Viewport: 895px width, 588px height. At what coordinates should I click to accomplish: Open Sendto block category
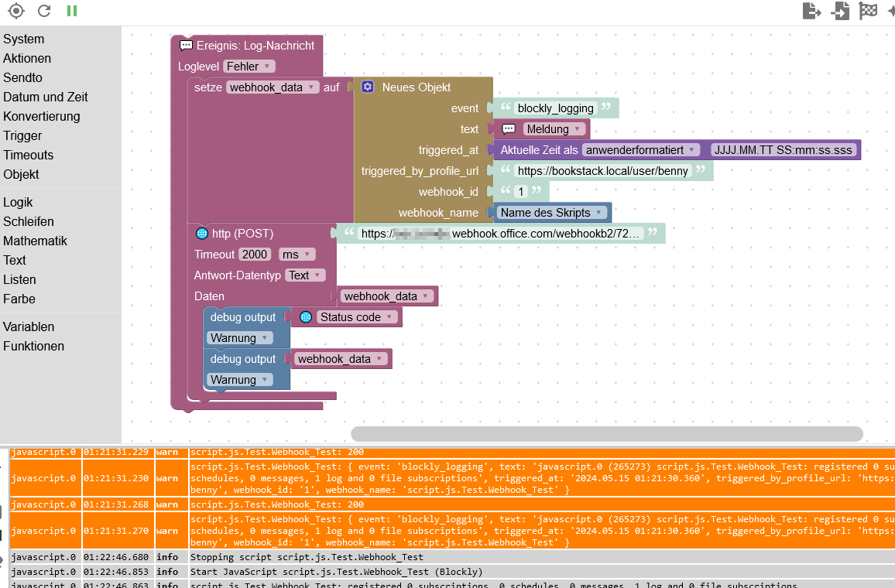pyautogui.click(x=22, y=77)
